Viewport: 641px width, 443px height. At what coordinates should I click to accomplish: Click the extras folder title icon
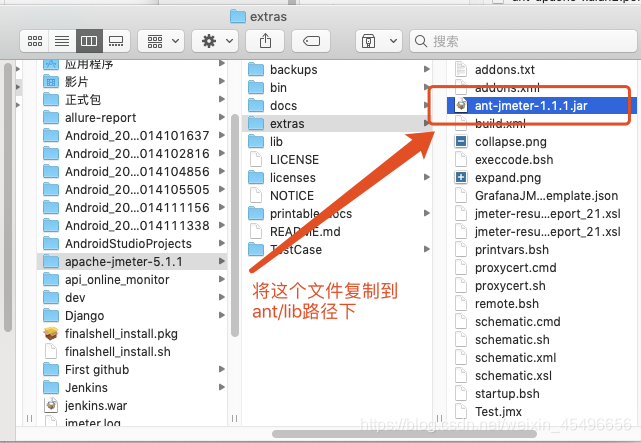click(238, 16)
